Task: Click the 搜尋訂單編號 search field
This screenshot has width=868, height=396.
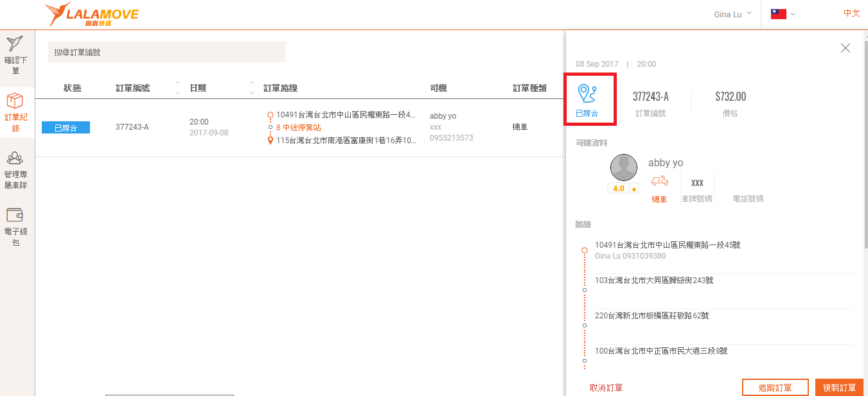Action: (166, 52)
